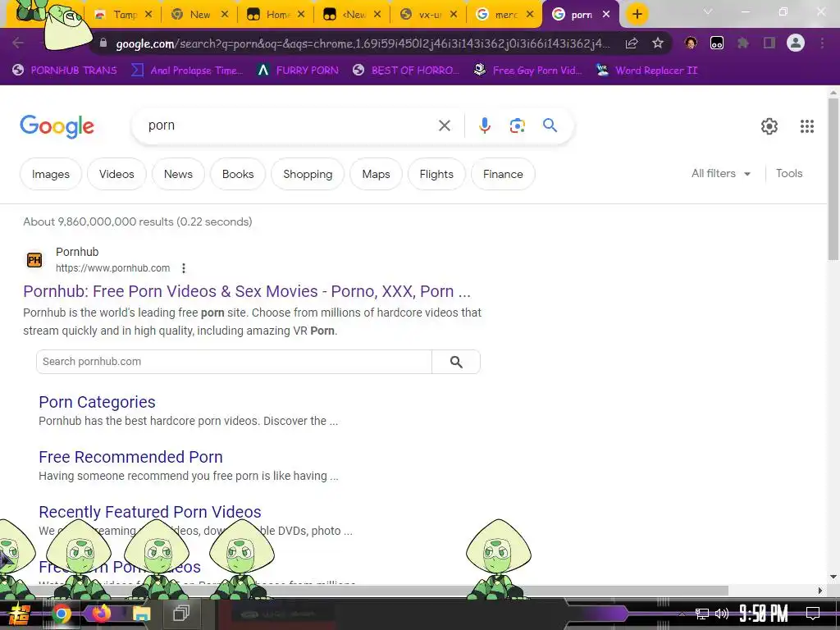The image size is (840, 630).
Task: Filter results by Shopping
Action: [308, 174]
